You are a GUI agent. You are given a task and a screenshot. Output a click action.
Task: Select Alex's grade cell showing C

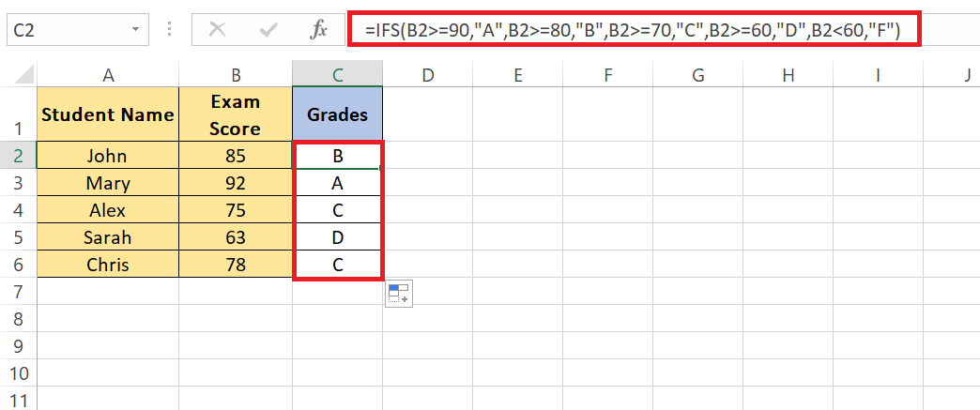[x=338, y=210]
